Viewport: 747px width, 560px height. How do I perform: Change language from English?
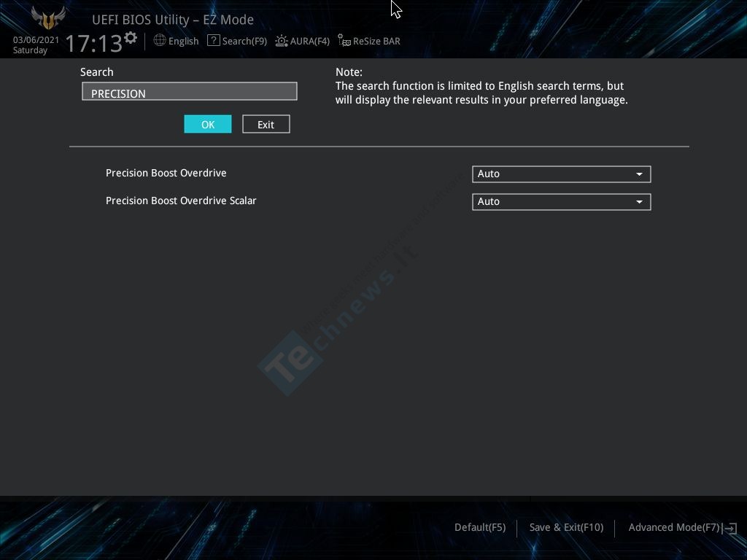[183, 41]
